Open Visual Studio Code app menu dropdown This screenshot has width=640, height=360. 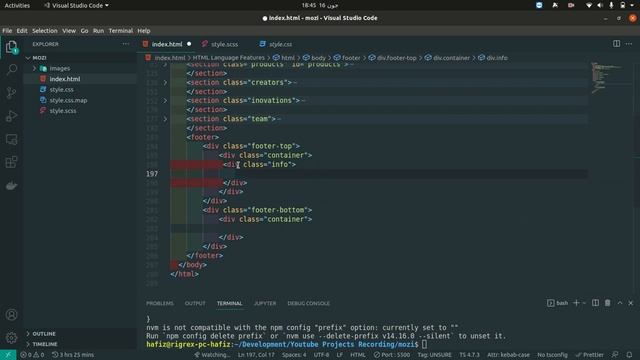point(76,5)
